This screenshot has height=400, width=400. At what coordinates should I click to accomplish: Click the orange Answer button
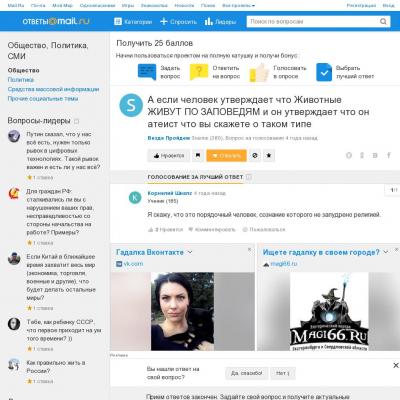[x=226, y=156]
